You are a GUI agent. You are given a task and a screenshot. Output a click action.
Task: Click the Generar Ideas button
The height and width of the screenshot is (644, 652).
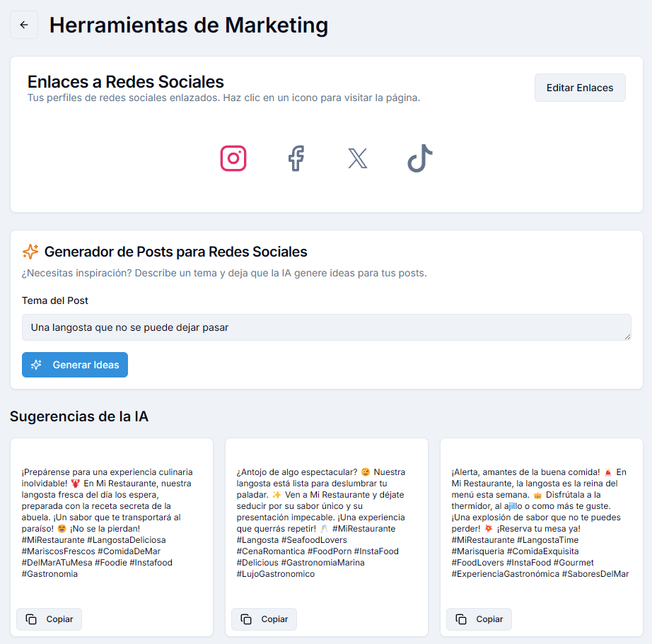[x=75, y=365]
